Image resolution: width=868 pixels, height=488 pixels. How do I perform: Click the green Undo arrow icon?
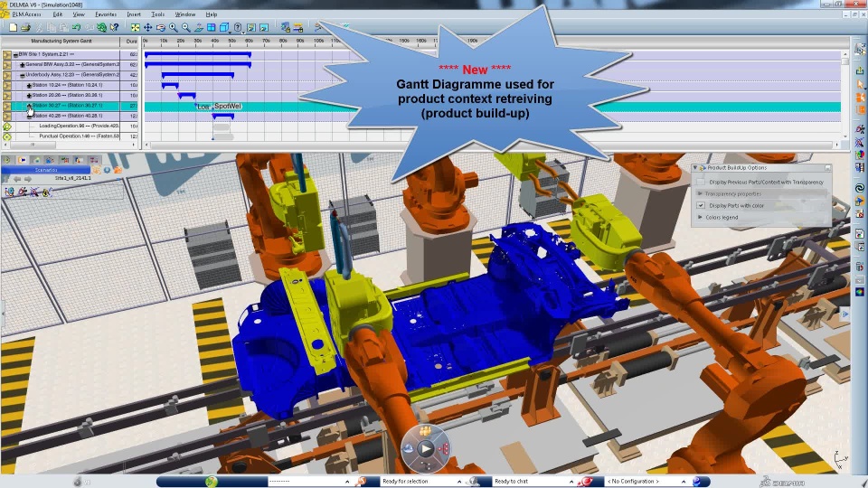click(x=76, y=27)
